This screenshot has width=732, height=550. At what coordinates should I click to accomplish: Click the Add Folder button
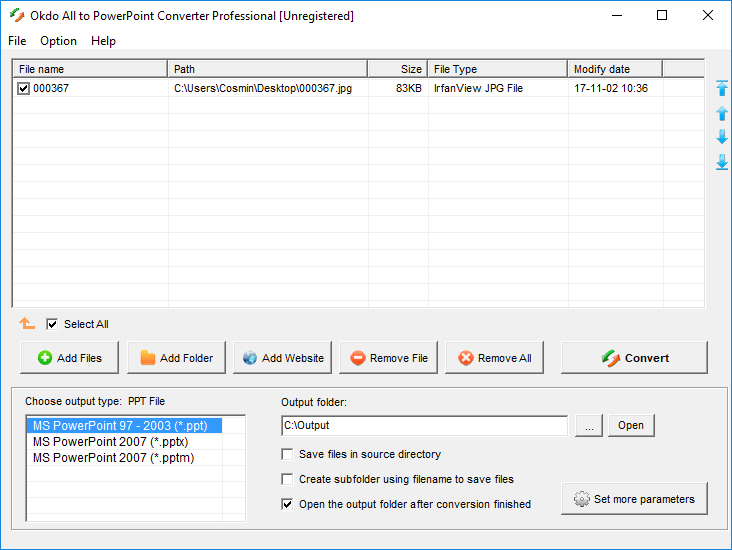click(176, 358)
